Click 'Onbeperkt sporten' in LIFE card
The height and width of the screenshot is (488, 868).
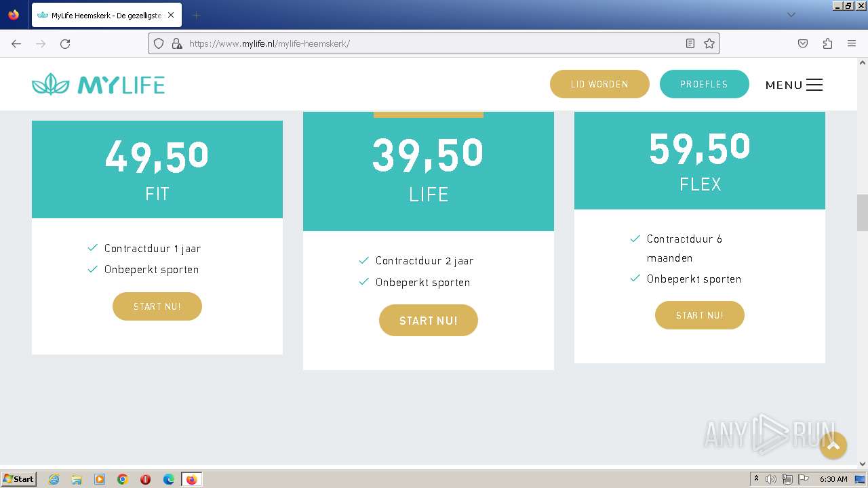coord(422,283)
